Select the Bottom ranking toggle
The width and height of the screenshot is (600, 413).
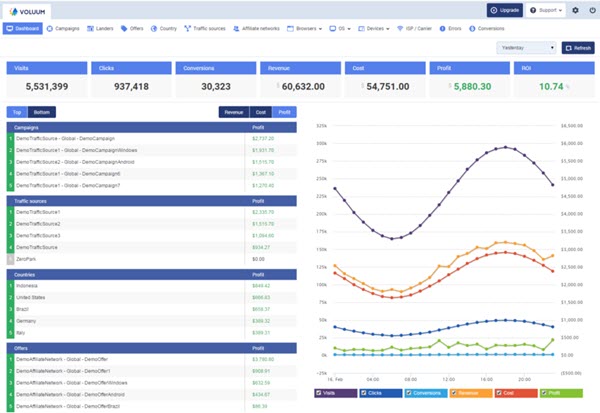[42, 112]
